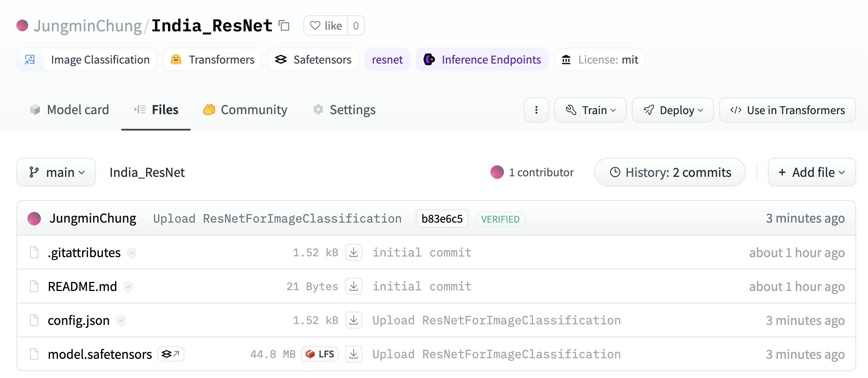
Task: Open initial commit link for .gitattributes
Action: (422, 253)
